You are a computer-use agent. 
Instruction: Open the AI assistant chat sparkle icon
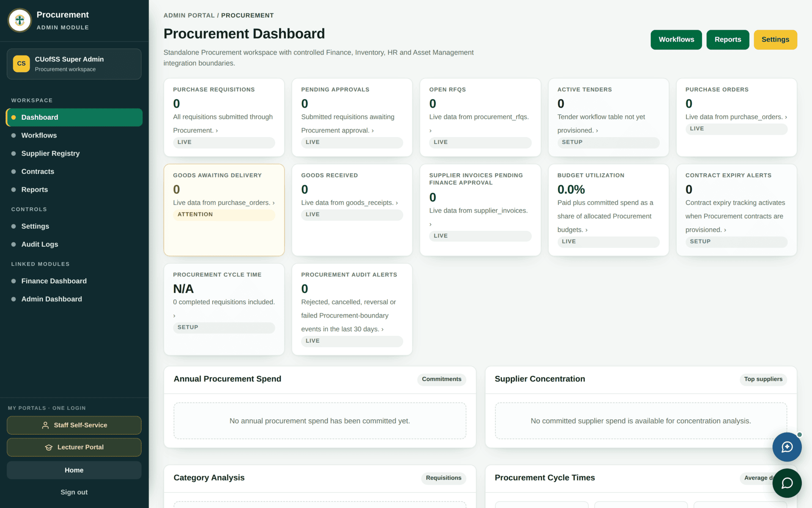point(787,447)
